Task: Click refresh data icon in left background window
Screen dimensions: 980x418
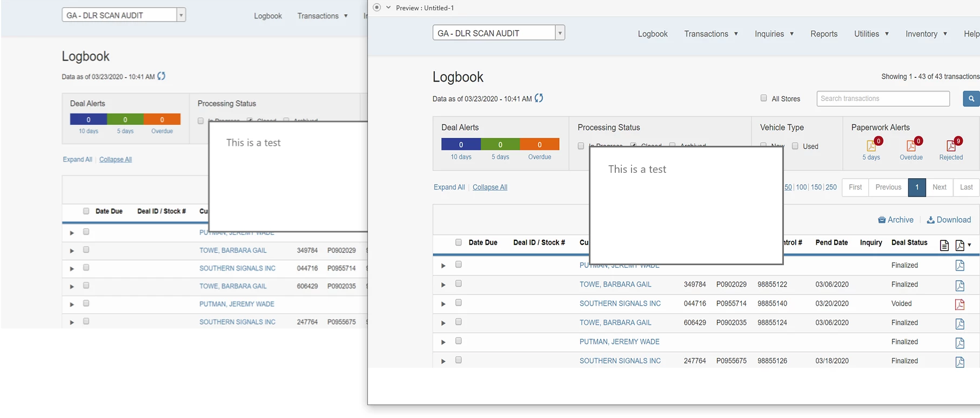Action: (x=161, y=76)
